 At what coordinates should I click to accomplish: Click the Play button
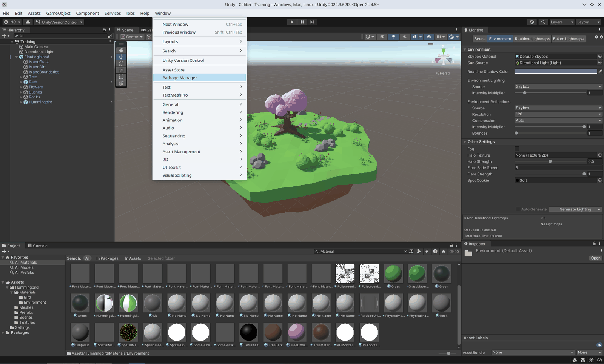[292, 22]
